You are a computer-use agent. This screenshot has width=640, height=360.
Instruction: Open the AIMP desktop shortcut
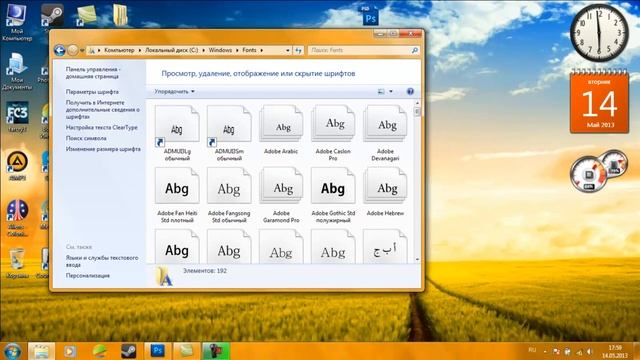(x=17, y=165)
